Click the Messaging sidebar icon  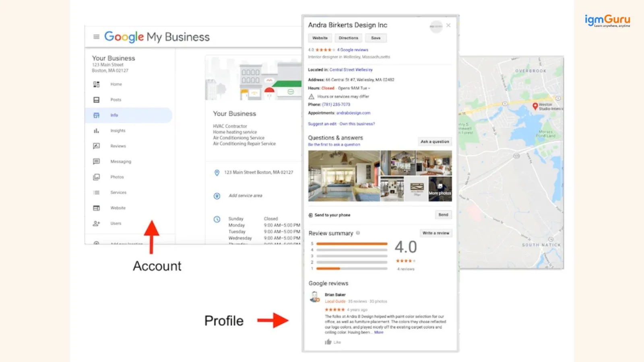[x=96, y=162]
